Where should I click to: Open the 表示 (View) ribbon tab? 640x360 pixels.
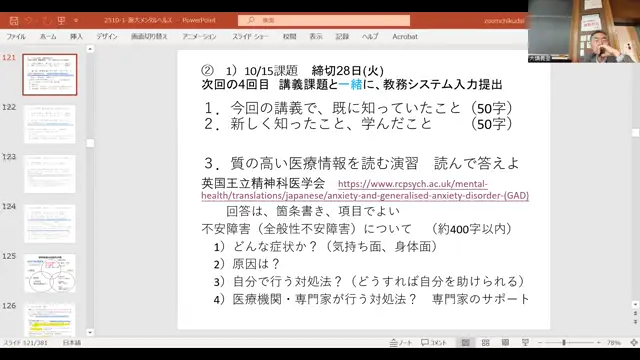pos(316,36)
